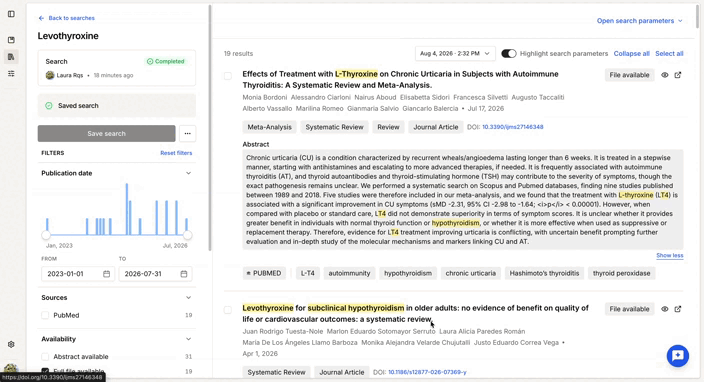Viewport: 704px width, 382px height.
Task: Collapse the Availability filter section
Action: pyautogui.click(x=189, y=339)
